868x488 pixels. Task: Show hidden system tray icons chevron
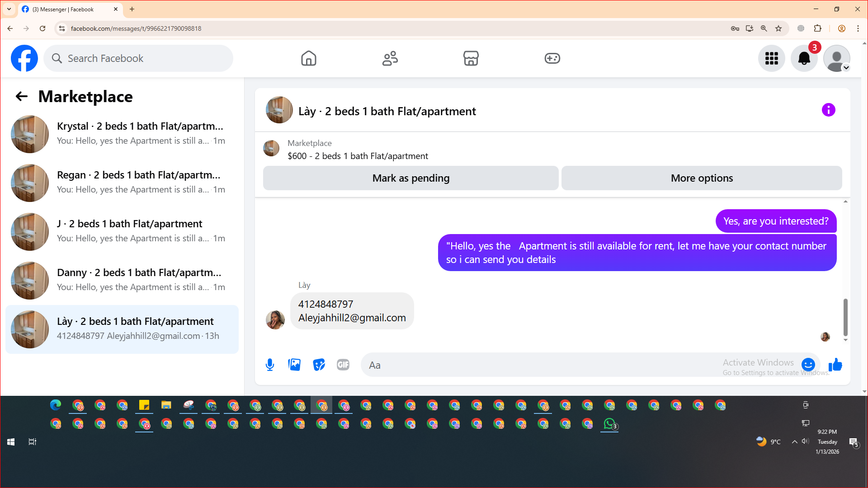[794, 442]
